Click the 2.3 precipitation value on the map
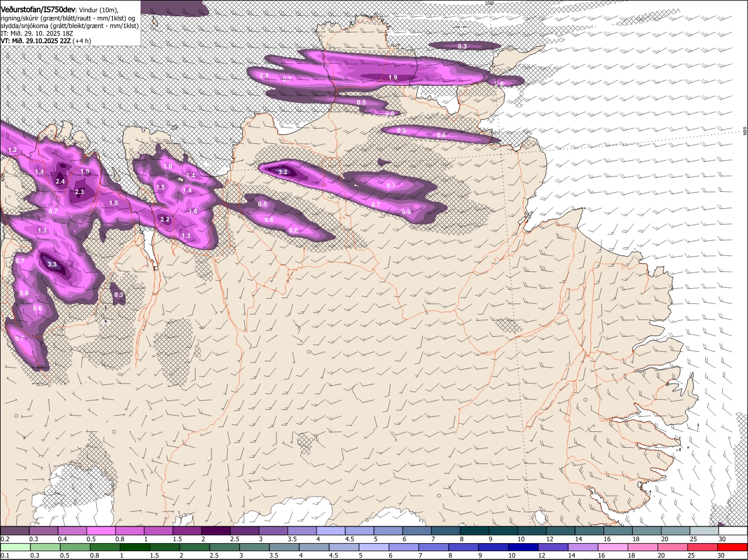The width and height of the screenshot is (748, 560). [x=79, y=192]
